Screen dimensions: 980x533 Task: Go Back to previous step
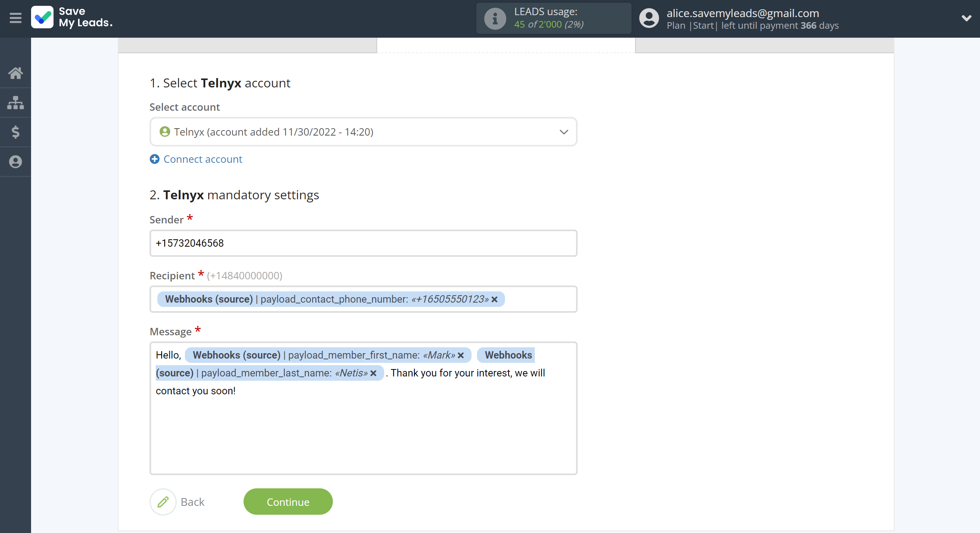click(192, 502)
